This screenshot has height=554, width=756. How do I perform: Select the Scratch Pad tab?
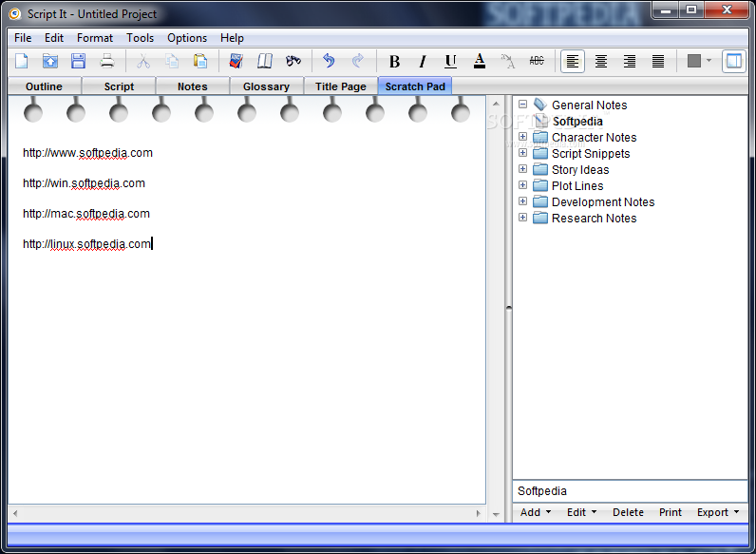(x=415, y=86)
